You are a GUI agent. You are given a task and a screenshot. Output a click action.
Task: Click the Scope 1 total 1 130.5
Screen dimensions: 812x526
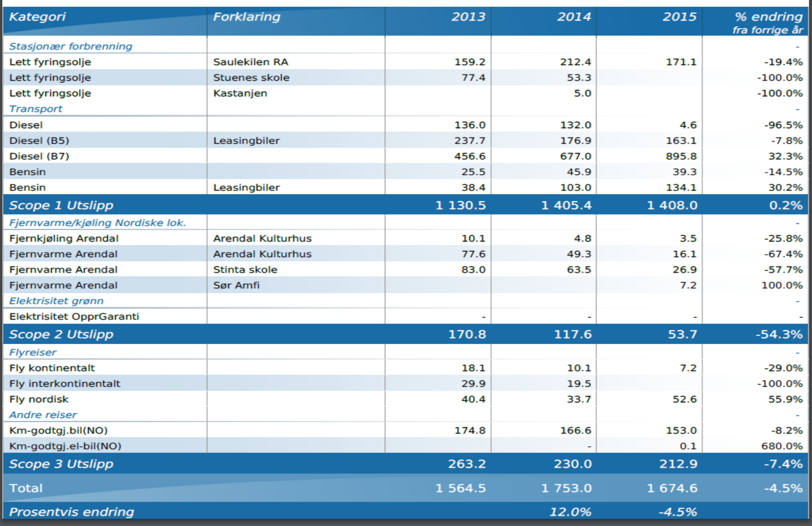point(460,205)
